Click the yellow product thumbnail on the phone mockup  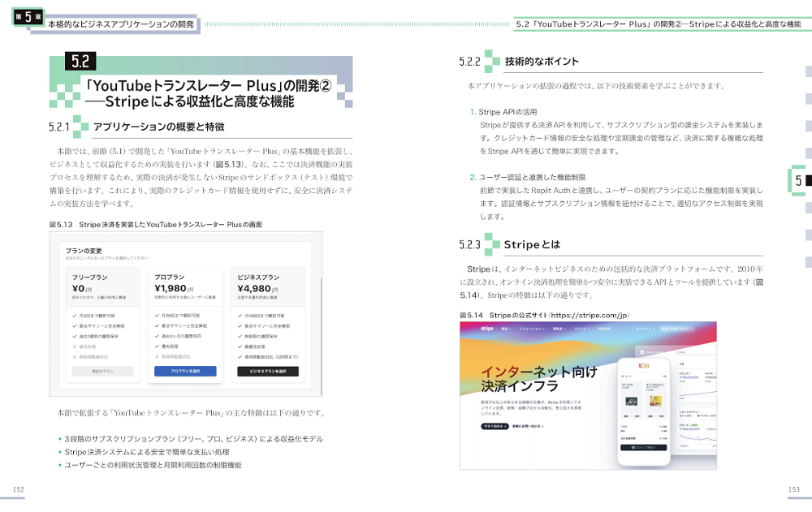[655, 401]
